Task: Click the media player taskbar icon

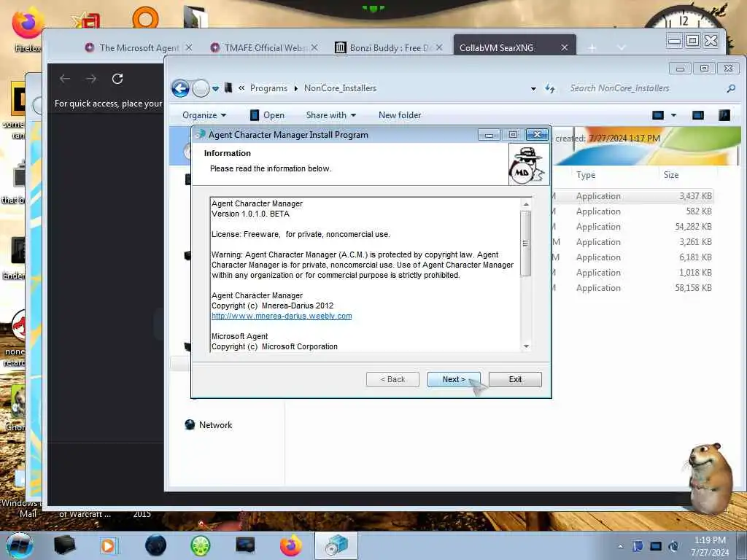Action: click(108, 545)
